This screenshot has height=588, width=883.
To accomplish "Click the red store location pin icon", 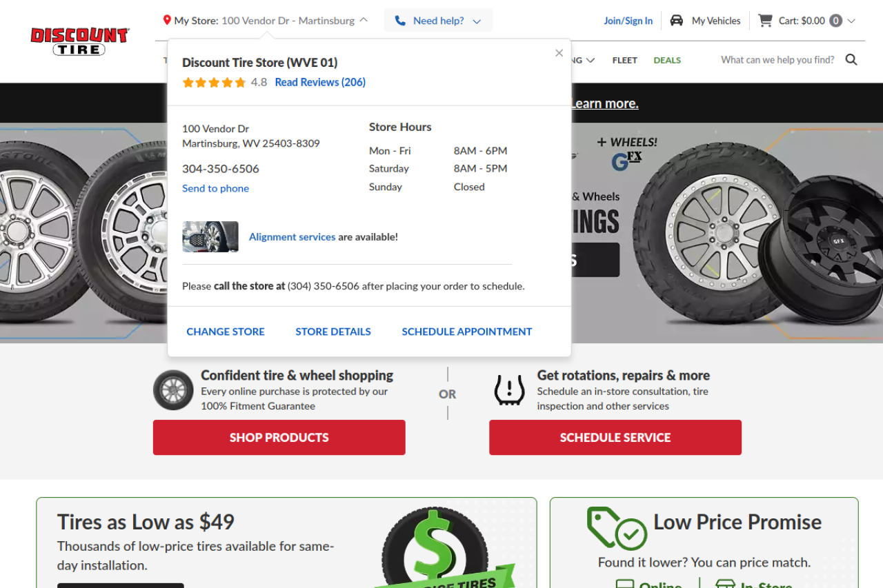I will point(167,21).
